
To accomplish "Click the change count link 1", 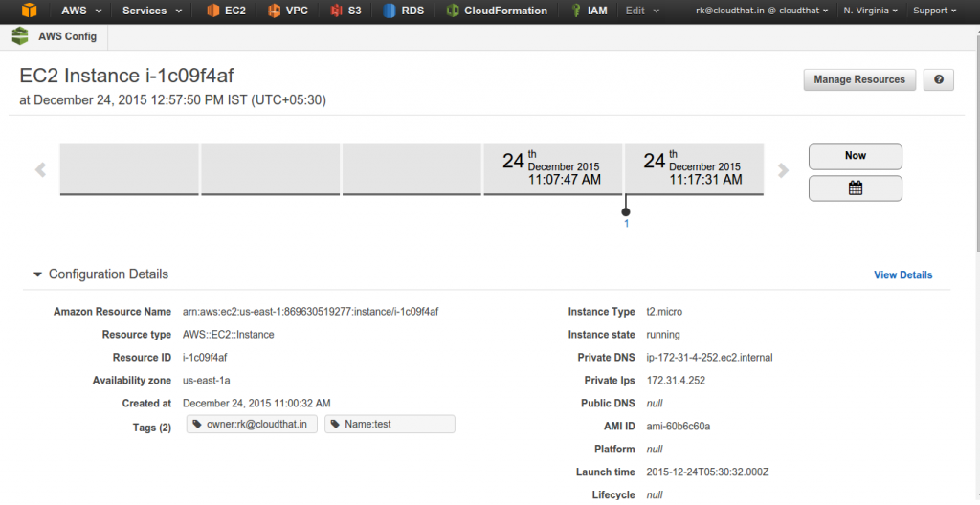I will click(626, 224).
